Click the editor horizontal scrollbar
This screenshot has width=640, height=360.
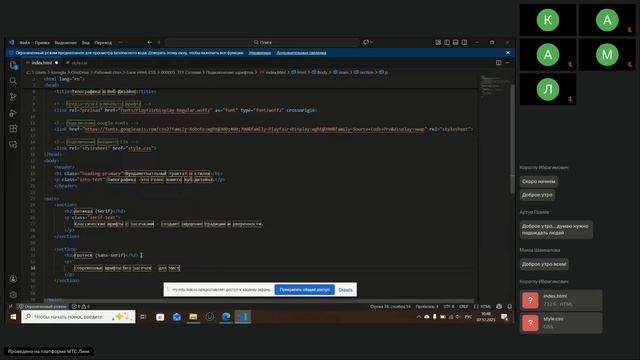[x=259, y=301]
